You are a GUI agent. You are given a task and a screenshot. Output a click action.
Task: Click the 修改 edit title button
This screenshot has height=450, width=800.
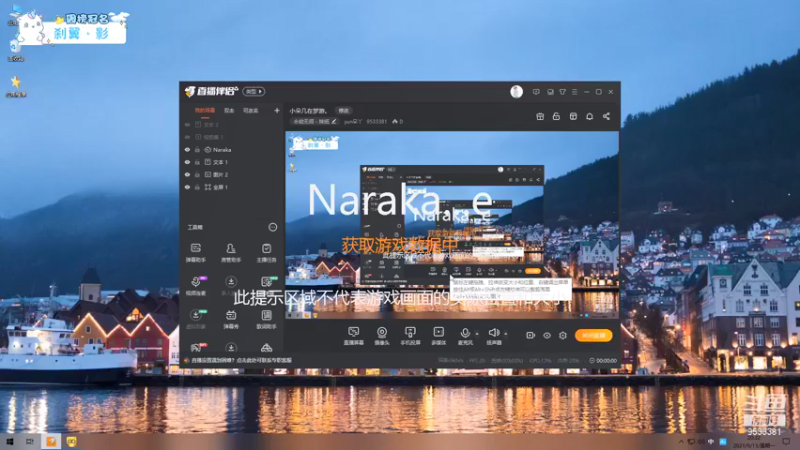343,110
